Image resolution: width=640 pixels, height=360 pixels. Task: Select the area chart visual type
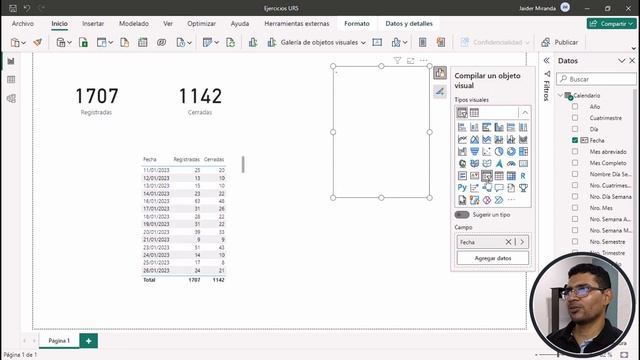pos(474,140)
